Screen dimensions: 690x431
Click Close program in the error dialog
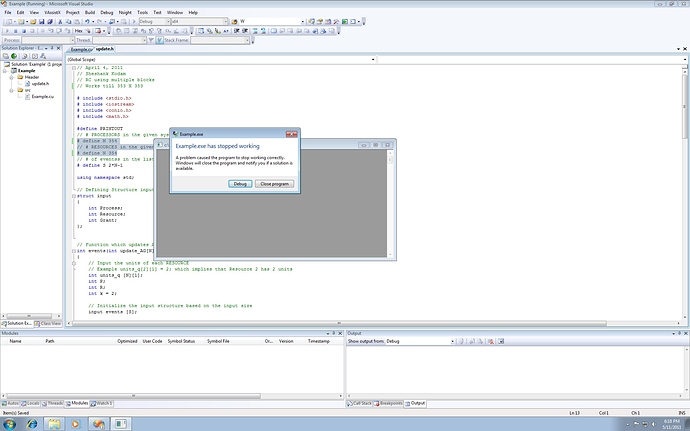273,184
